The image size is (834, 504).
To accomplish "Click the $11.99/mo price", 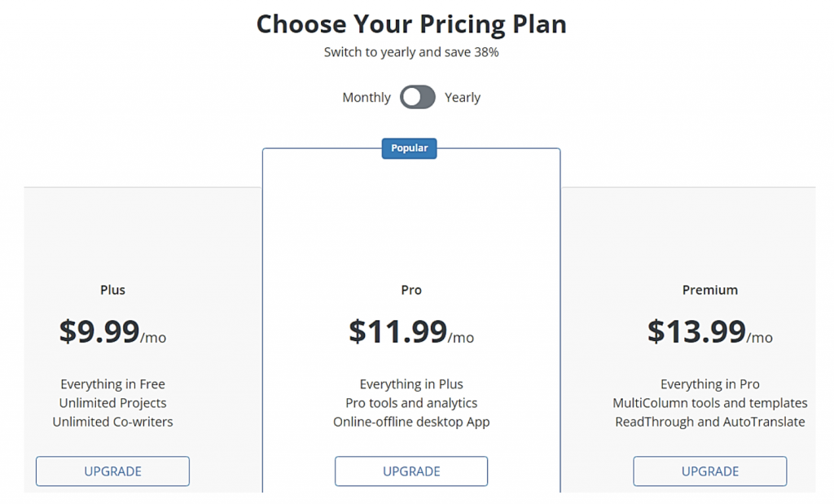I will click(x=411, y=332).
